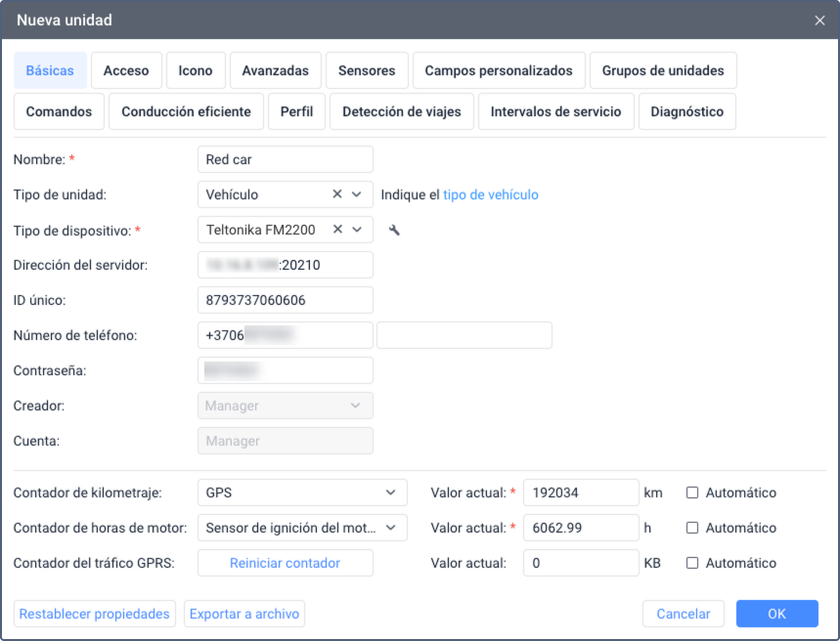
Task: Clear the Vehículo unit type selection
Action: (x=337, y=194)
